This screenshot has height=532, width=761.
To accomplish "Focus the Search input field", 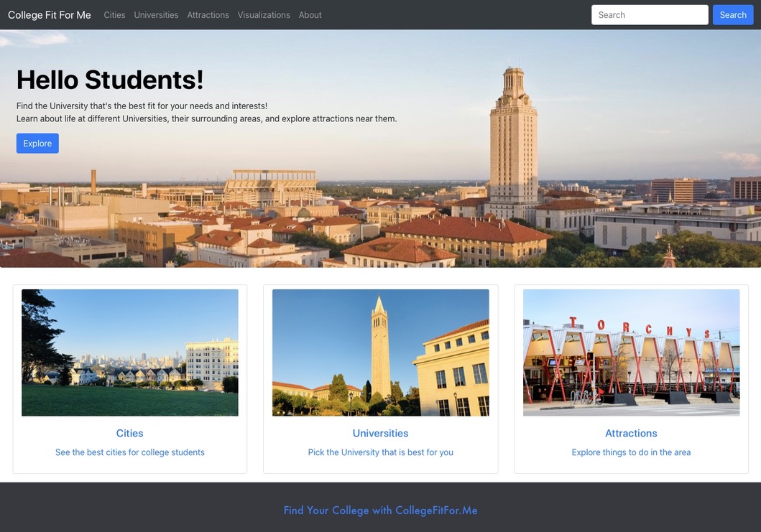I will [649, 15].
